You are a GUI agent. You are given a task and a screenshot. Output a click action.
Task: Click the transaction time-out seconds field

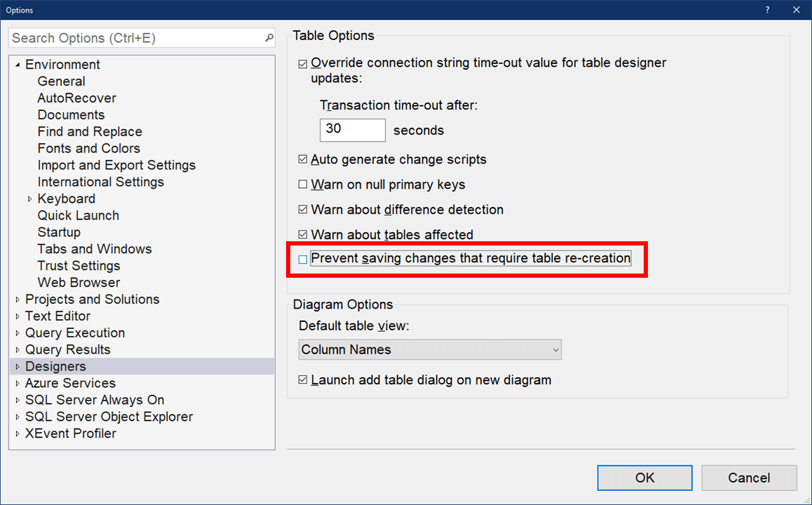[x=352, y=130]
